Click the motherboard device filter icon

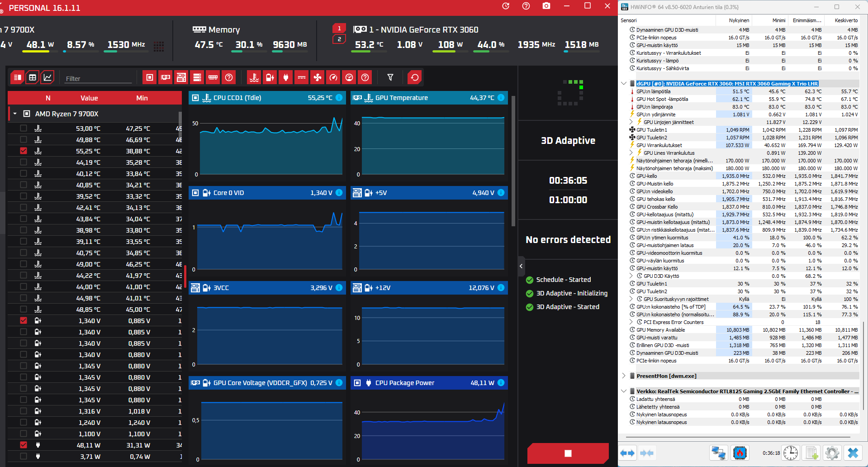click(x=181, y=77)
